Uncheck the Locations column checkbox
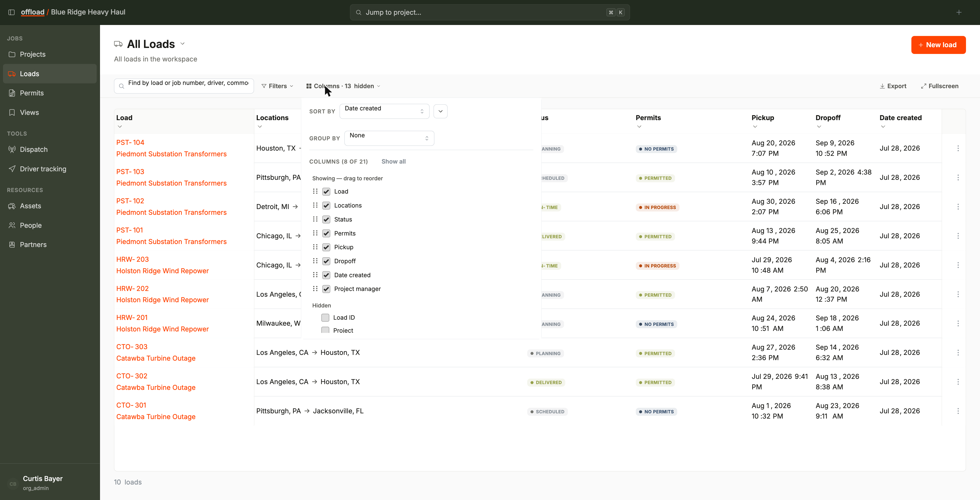This screenshot has width=980, height=500. (x=326, y=206)
